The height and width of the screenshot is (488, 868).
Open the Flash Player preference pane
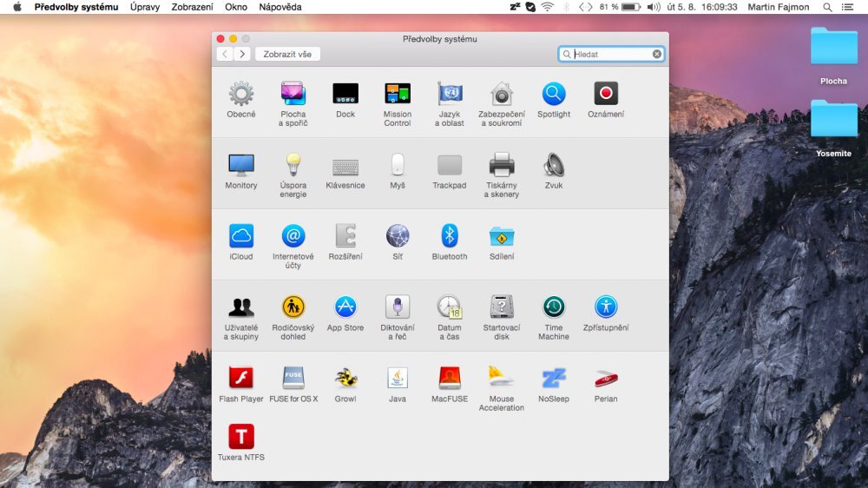[x=241, y=379]
